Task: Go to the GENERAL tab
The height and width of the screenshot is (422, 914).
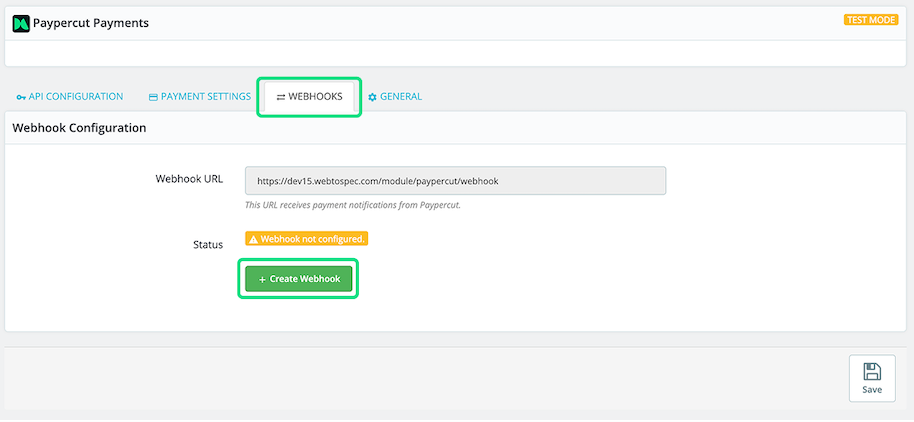Action: (x=395, y=97)
